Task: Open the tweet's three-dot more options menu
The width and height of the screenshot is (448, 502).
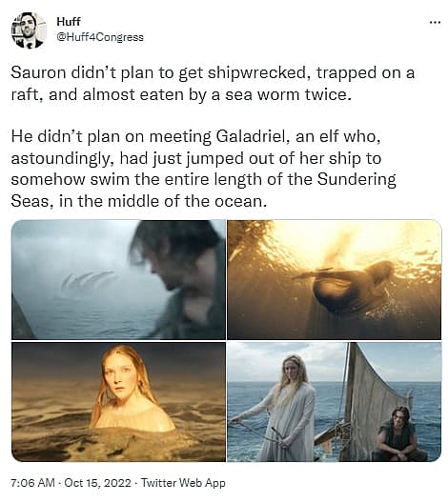Action: pyautogui.click(x=435, y=23)
